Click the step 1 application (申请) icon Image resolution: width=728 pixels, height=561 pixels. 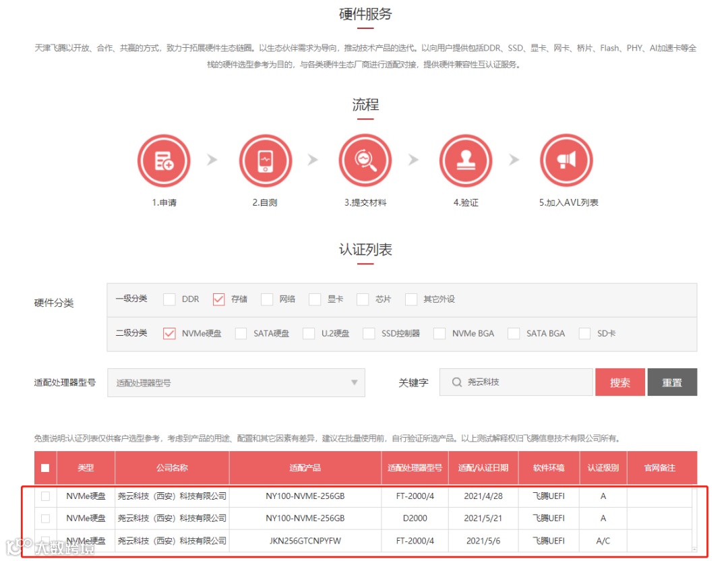point(164,160)
